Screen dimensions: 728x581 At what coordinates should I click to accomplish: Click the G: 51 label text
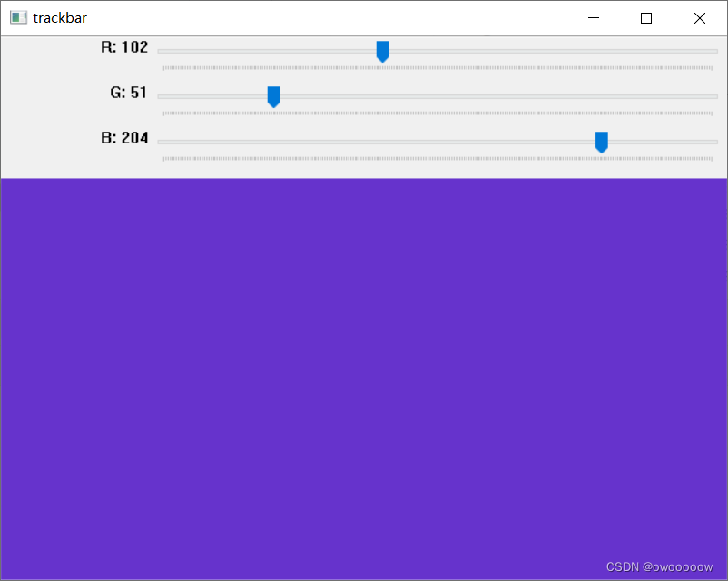[x=127, y=92]
